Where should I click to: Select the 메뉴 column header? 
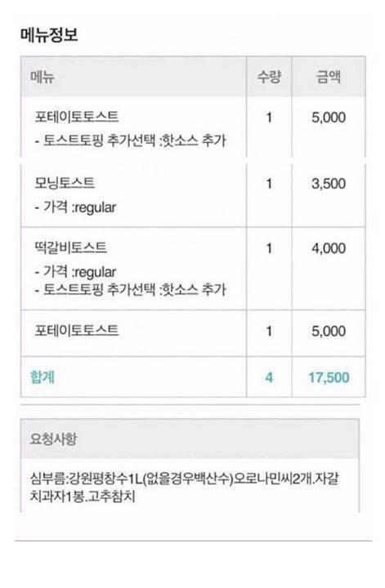(x=42, y=77)
